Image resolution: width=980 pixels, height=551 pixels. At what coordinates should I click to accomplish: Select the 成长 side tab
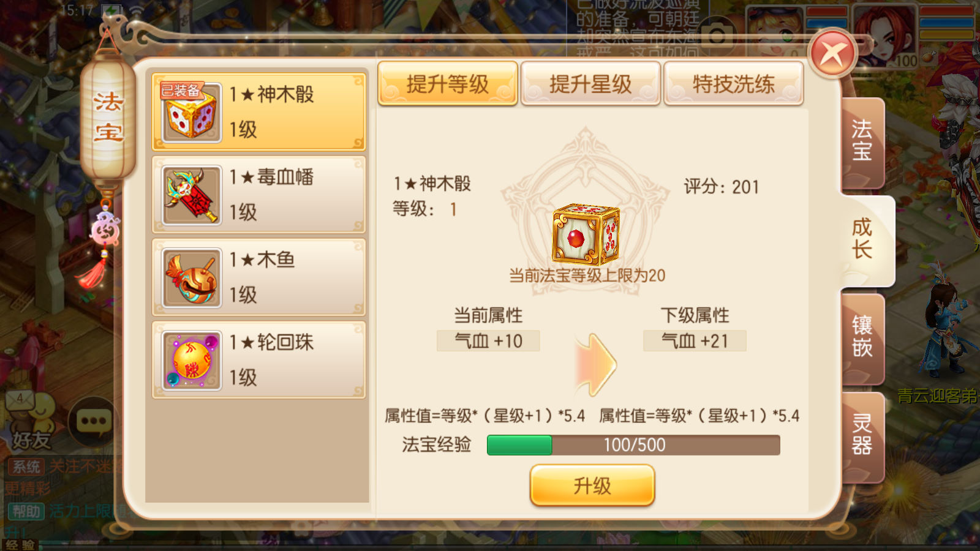tap(864, 239)
